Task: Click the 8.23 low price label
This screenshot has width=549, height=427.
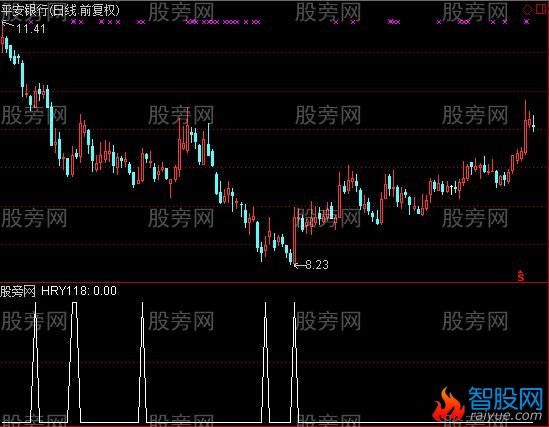Action: coord(317,265)
